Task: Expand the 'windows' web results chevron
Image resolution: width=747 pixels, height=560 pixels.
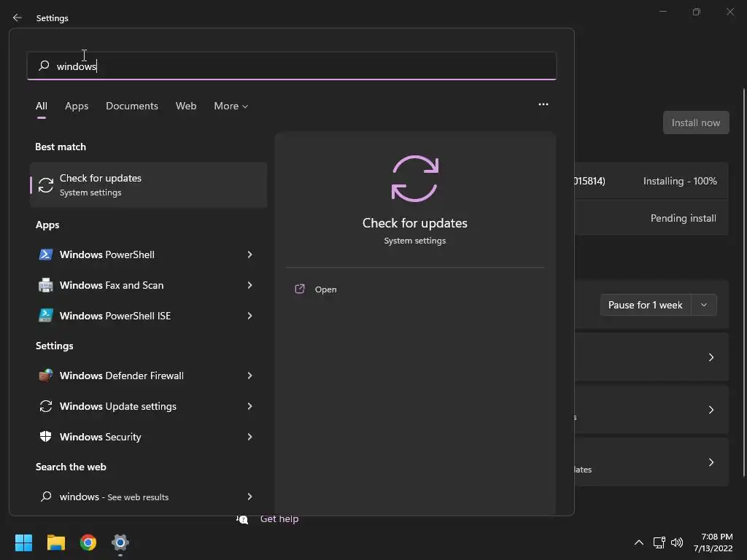Action: (x=249, y=497)
